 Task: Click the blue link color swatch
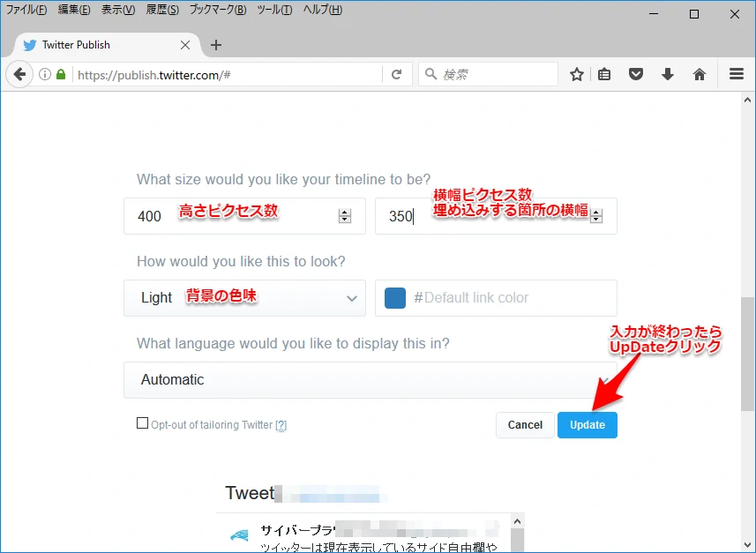click(x=395, y=297)
